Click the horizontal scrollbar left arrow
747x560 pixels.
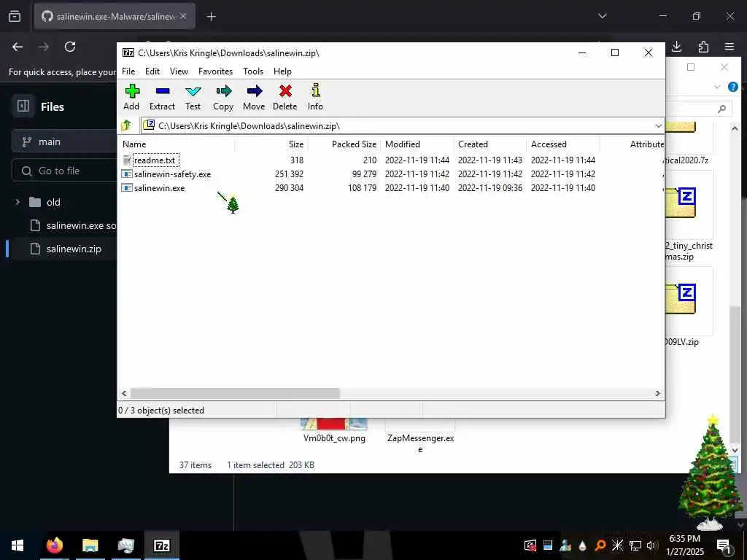124,393
